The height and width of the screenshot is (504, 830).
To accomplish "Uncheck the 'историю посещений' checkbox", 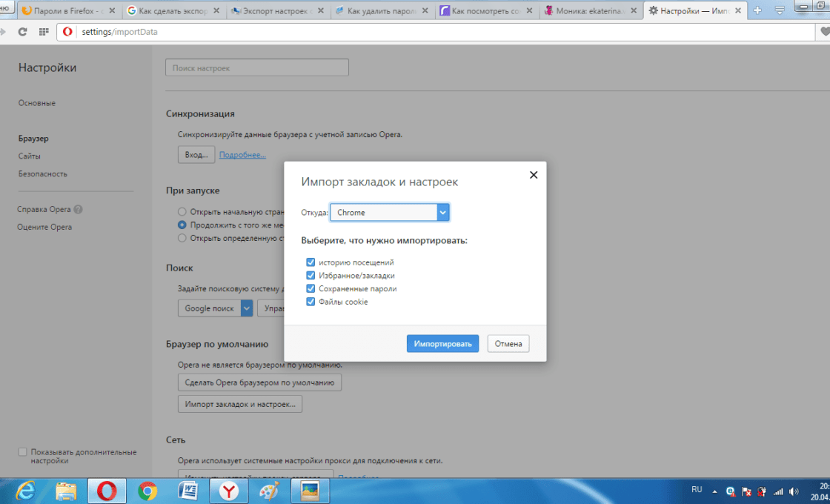I will point(311,262).
